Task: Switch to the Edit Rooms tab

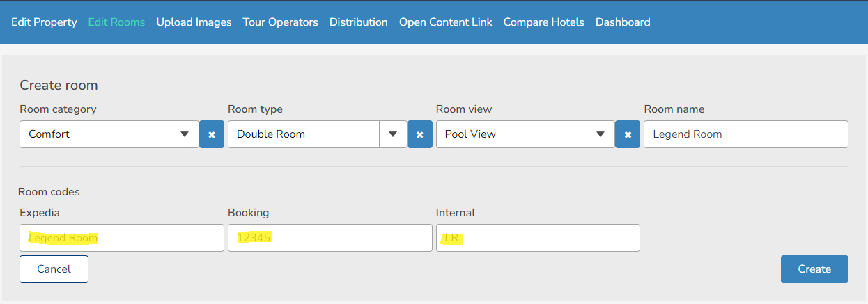Action: (x=116, y=22)
